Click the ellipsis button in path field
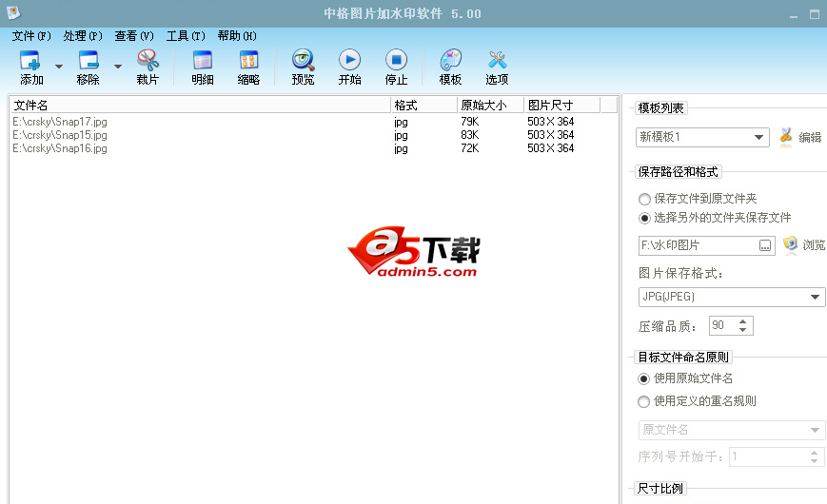This screenshot has height=504, width=827. (x=765, y=245)
